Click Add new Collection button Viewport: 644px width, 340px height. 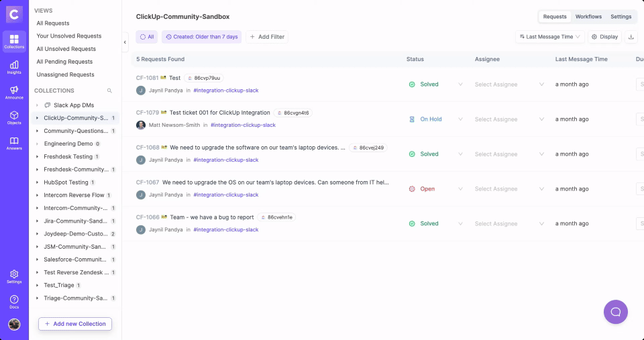pyautogui.click(x=75, y=324)
